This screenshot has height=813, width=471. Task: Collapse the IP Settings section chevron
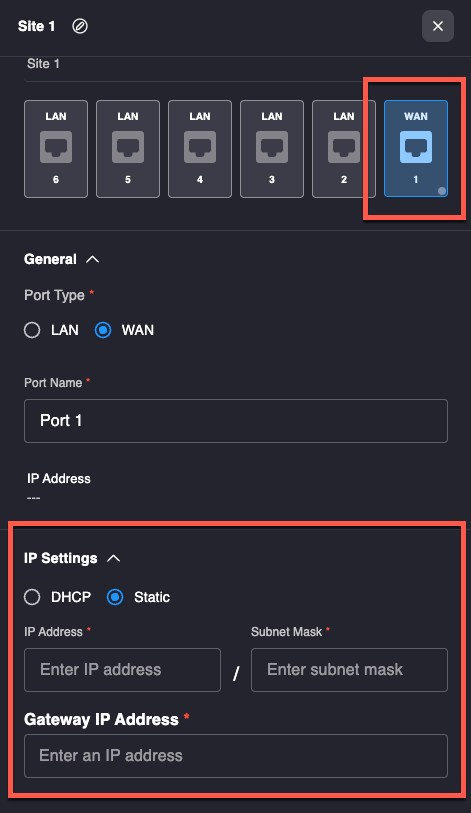(x=114, y=558)
